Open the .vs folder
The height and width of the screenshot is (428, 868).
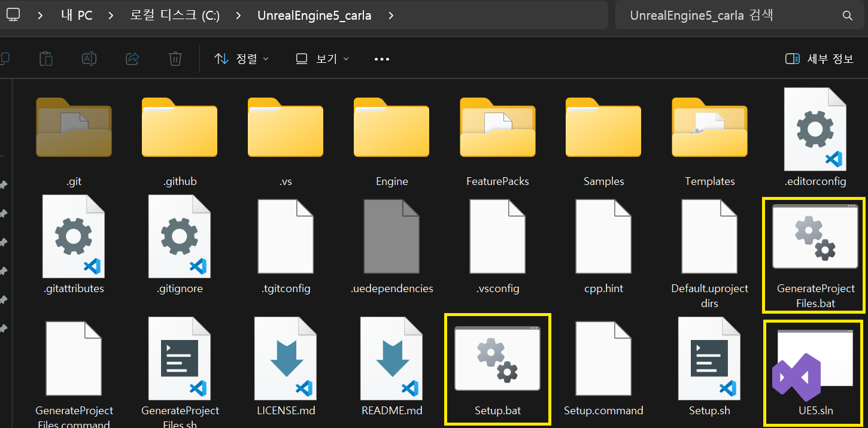tap(286, 127)
